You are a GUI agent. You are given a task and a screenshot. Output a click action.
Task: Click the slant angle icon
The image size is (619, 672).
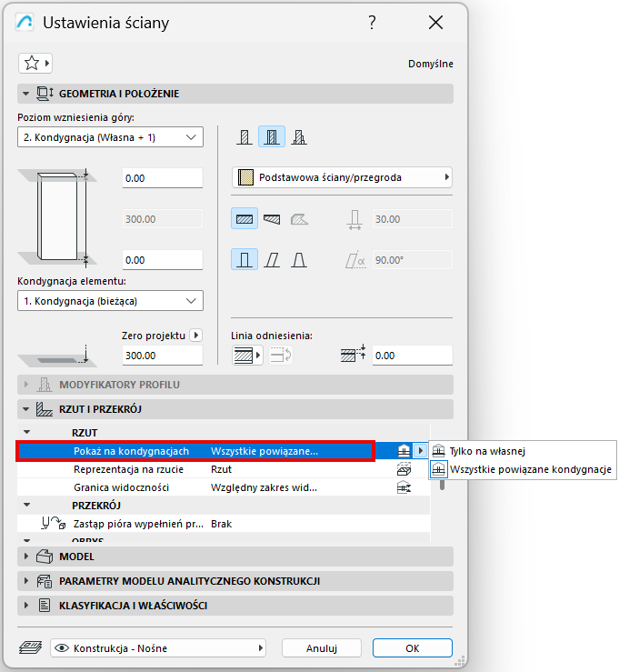355,260
